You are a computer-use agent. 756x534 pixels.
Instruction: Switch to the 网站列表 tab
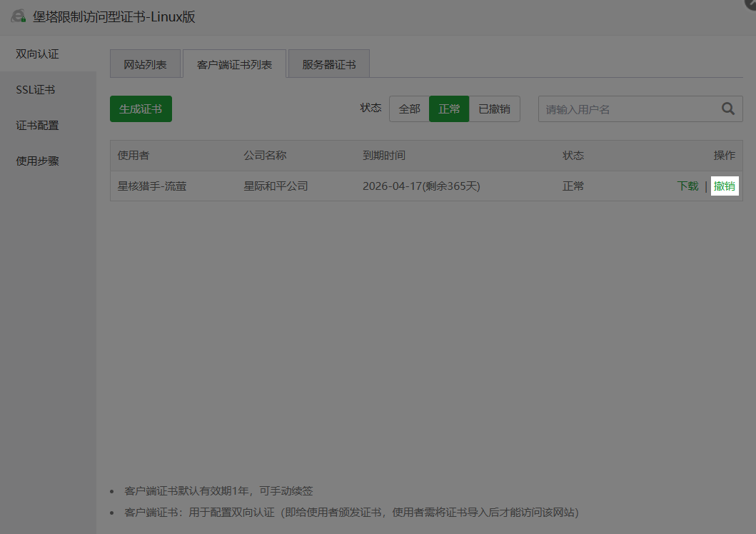[x=145, y=64]
